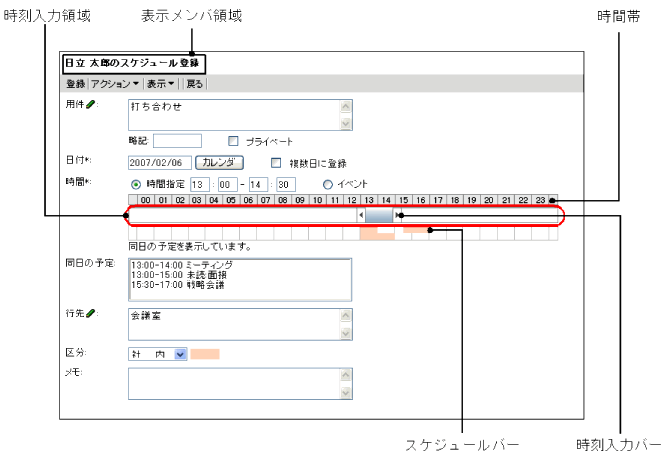The width and height of the screenshot is (669, 461).
Task: Click the start hour field showing 13
Action: pyautogui.click(x=200, y=184)
